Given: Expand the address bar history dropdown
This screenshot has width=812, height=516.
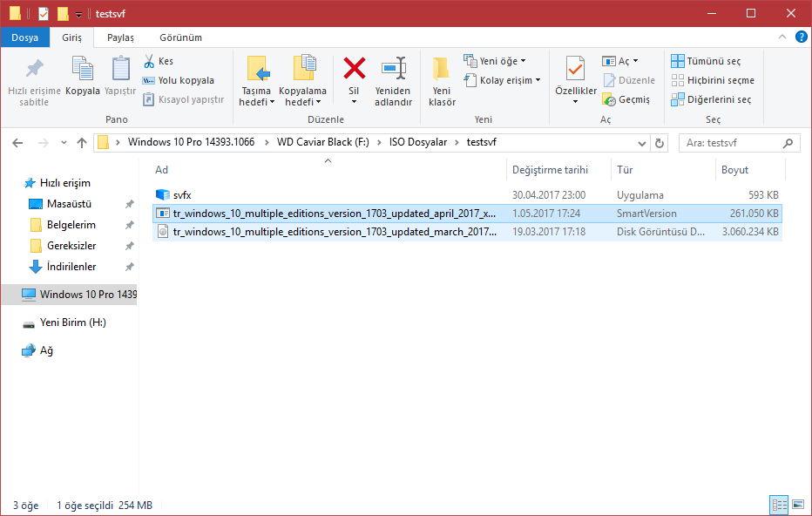Looking at the screenshot, I should 641,144.
